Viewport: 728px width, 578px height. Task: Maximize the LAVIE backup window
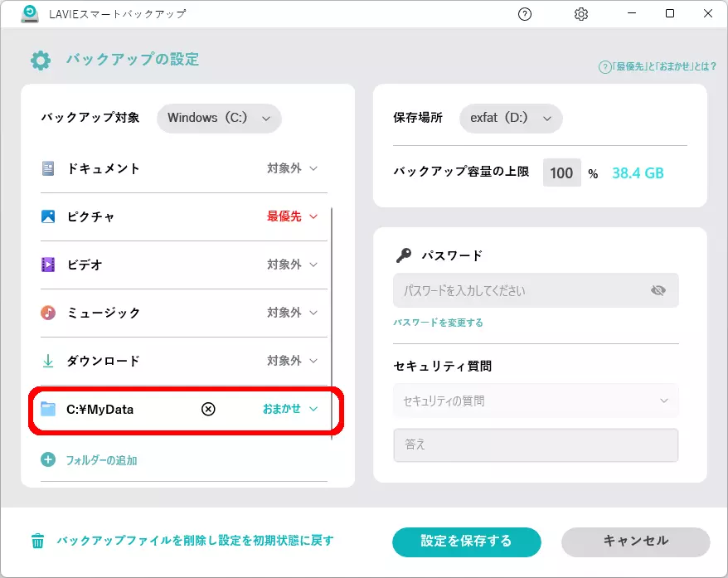pos(669,13)
